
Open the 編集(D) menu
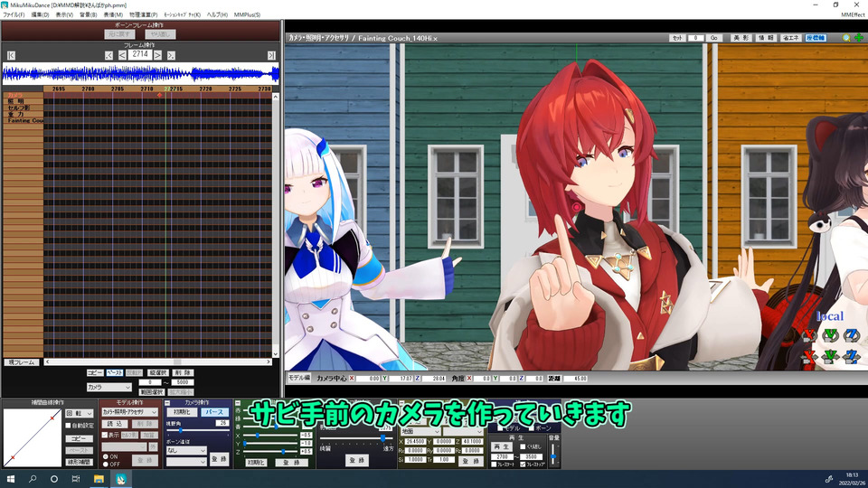click(40, 15)
